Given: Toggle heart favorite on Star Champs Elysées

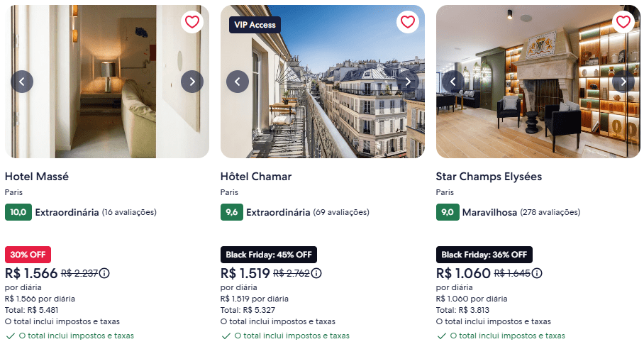Looking at the screenshot, I should (x=623, y=22).
